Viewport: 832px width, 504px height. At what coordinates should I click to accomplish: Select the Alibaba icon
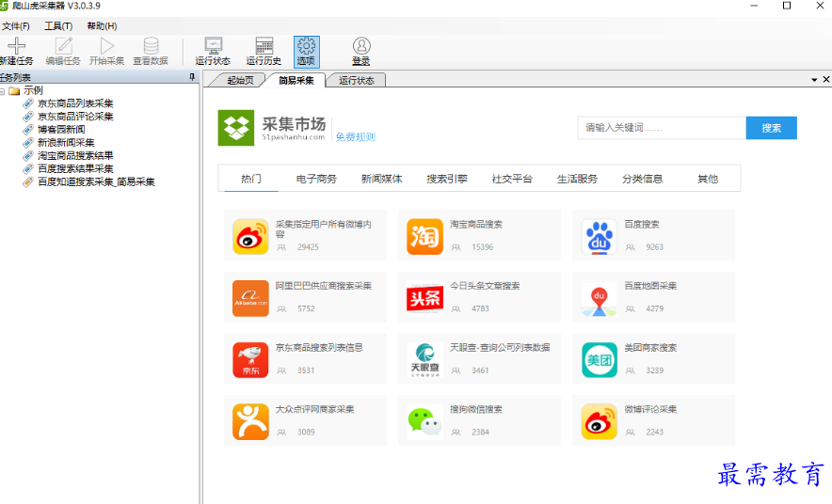point(250,298)
